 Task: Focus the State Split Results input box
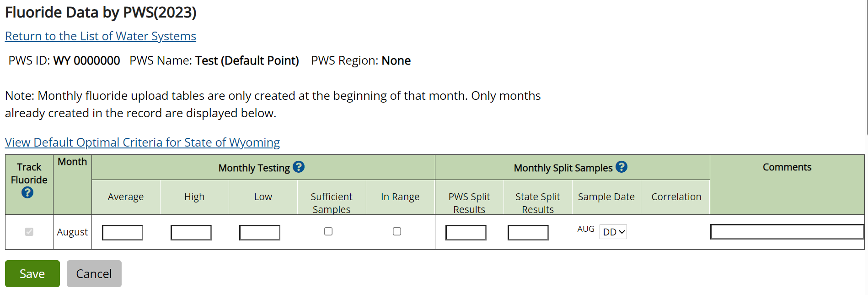528,233
